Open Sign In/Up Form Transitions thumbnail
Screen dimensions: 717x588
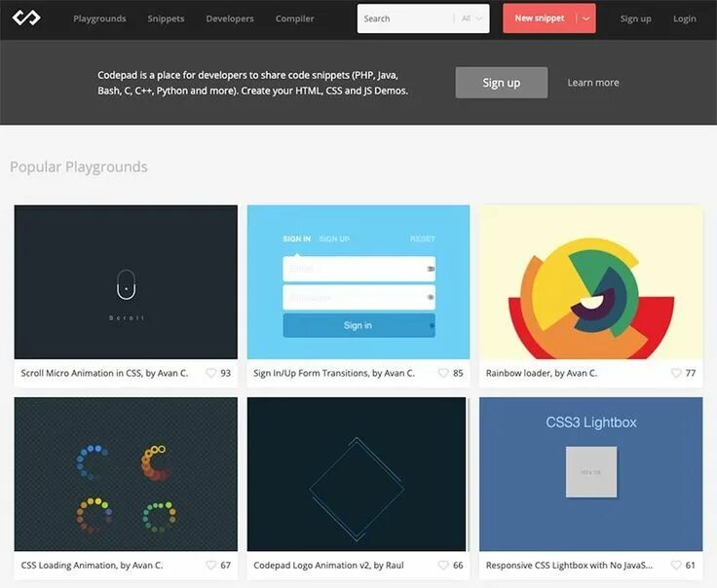tap(358, 282)
